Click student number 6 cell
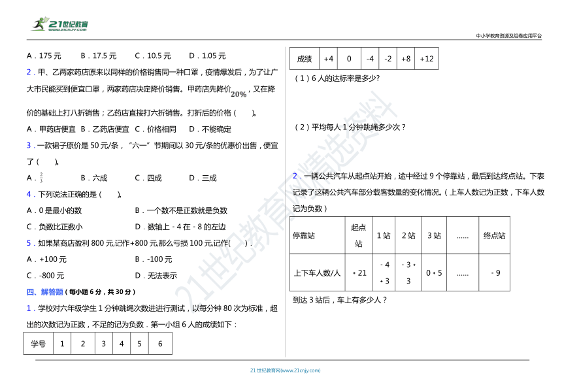 tap(160, 344)
